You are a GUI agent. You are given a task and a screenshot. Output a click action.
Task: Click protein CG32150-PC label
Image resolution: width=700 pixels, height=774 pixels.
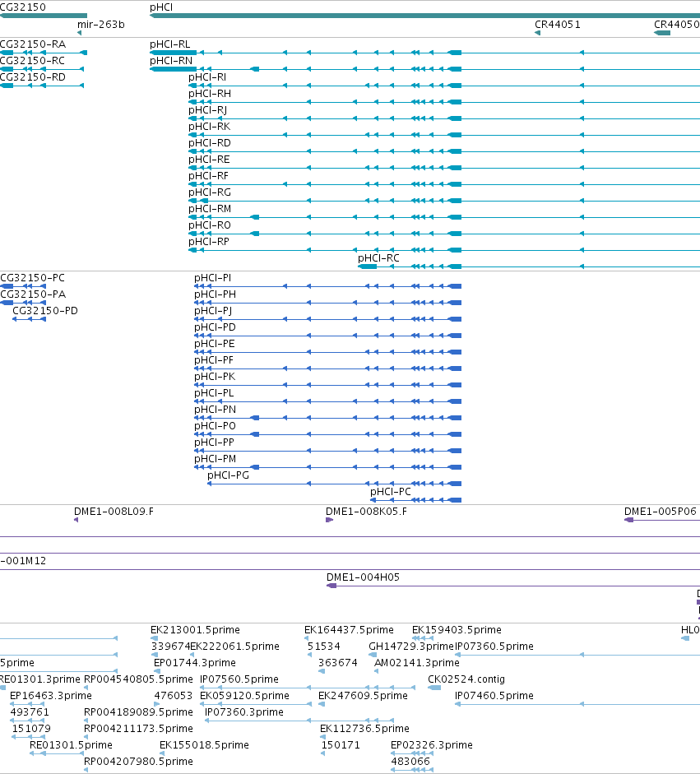click(x=32, y=277)
